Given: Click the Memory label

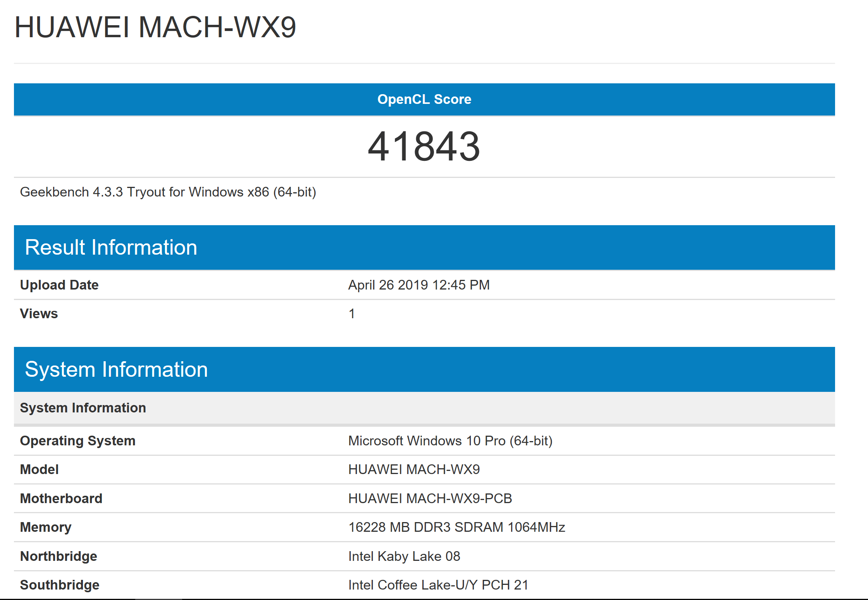Looking at the screenshot, I should point(46,527).
